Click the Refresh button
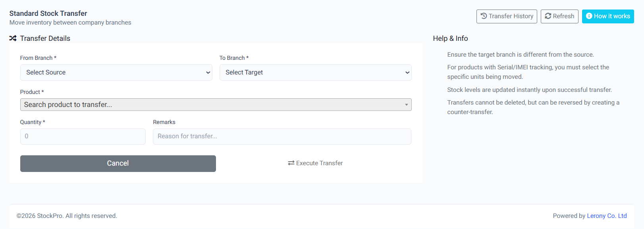The height and width of the screenshot is (229, 644). (559, 16)
